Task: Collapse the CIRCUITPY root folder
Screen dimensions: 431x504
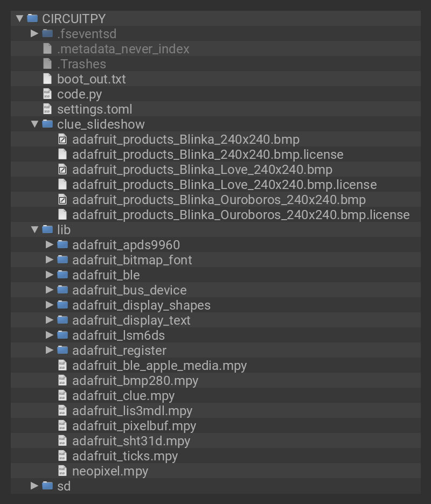Action: (19, 19)
